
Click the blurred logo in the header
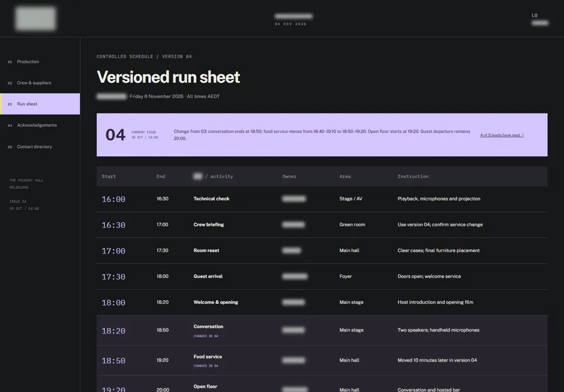coord(35,18)
